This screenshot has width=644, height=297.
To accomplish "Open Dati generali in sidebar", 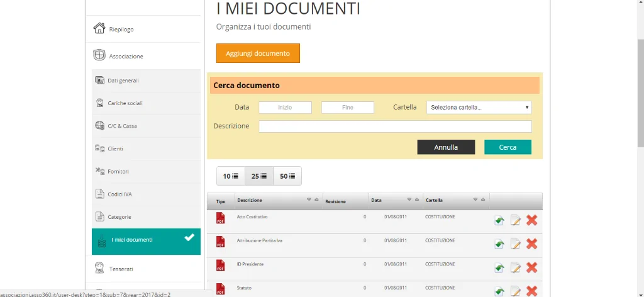I will 146,81.
